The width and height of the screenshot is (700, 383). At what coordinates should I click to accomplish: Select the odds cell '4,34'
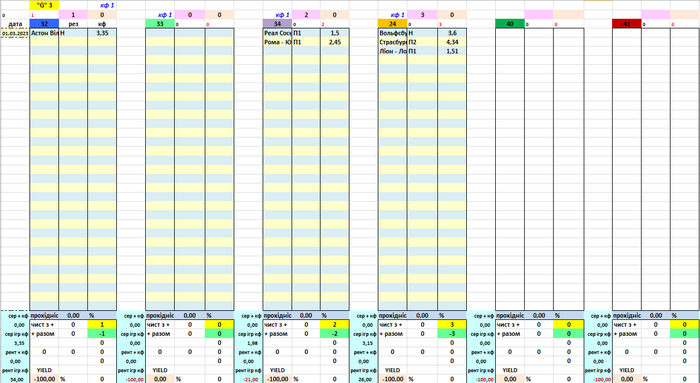tap(452, 42)
